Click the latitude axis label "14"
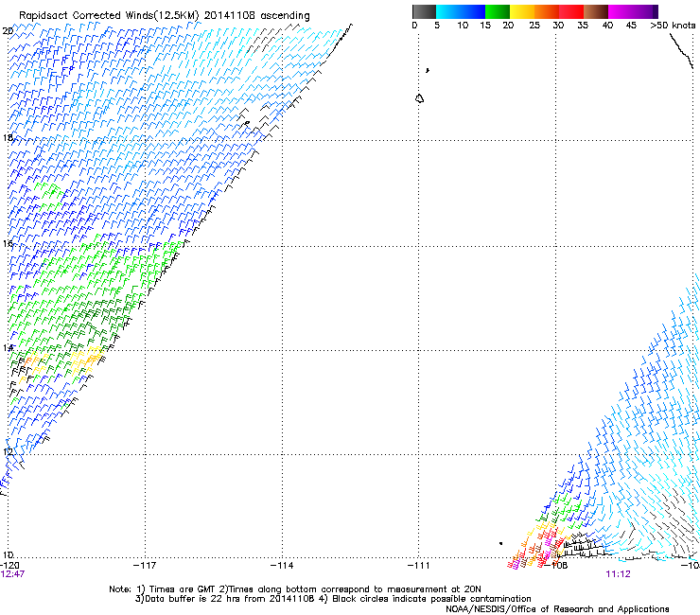This screenshot has width=700, height=615. point(8,348)
